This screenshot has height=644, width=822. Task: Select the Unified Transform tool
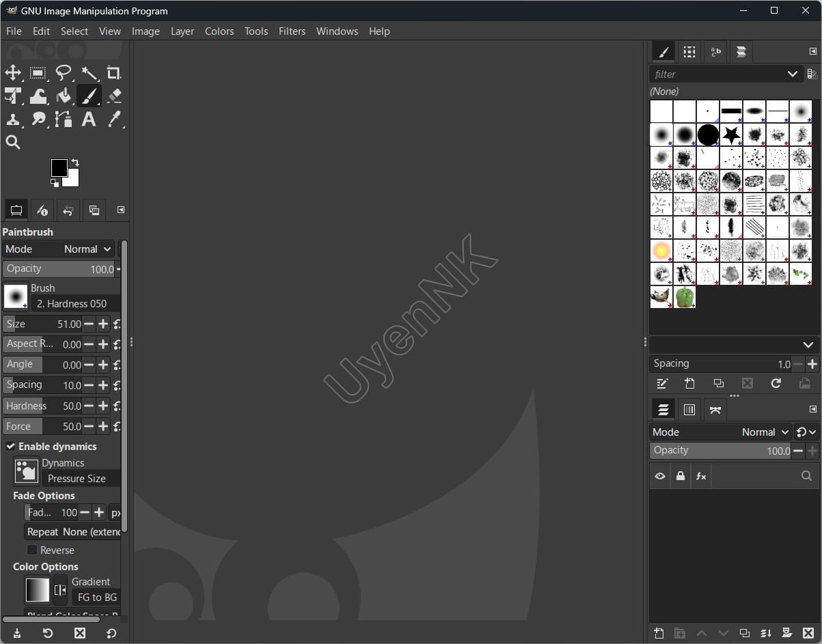13,96
